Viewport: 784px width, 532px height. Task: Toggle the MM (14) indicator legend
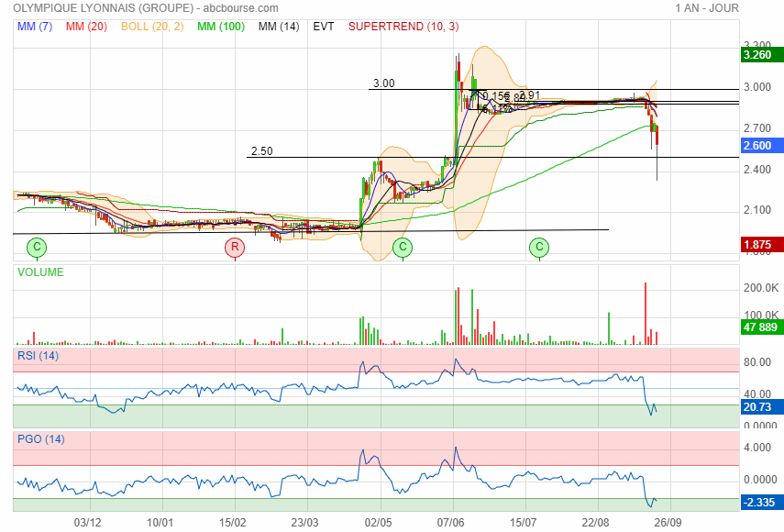(x=279, y=27)
